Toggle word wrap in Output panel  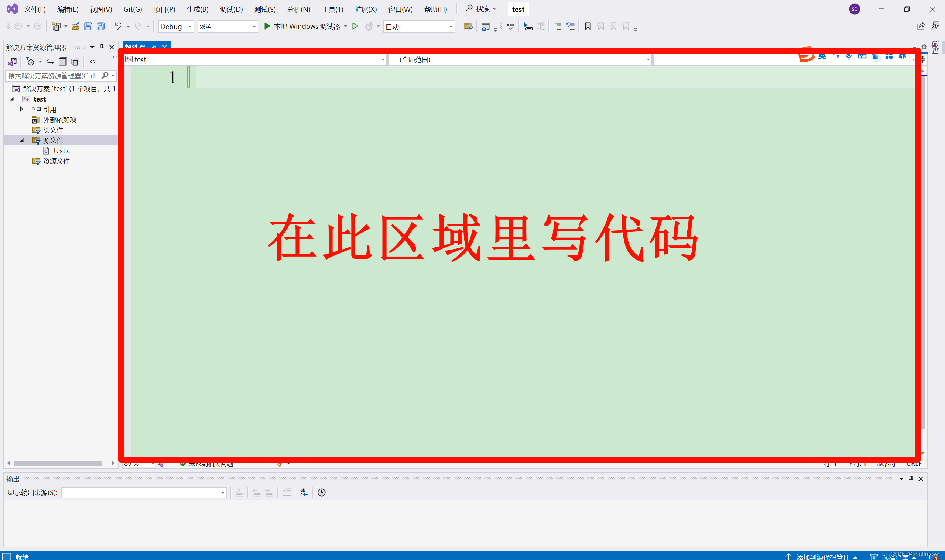(x=304, y=492)
